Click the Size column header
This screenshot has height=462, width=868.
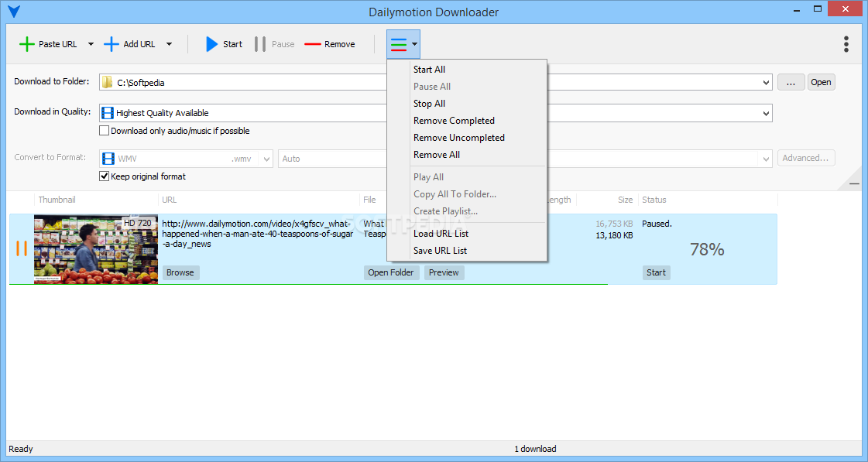625,200
